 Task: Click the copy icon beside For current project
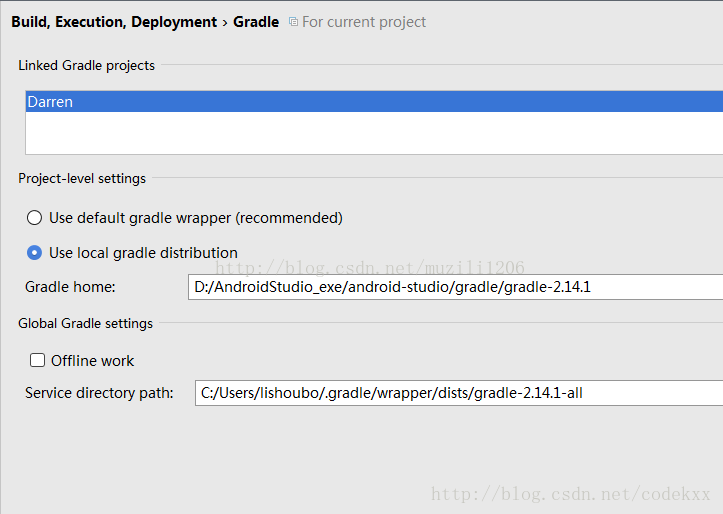(x=293, y=22)
